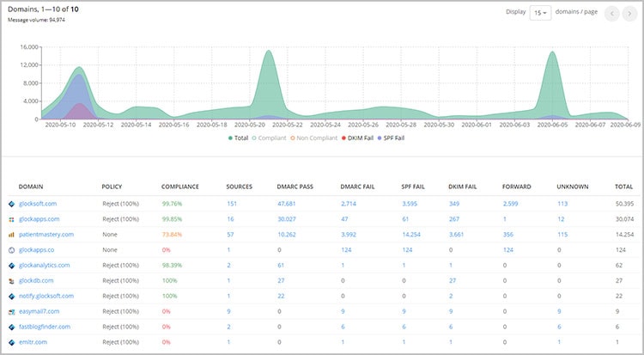Click glockanalytics.com compliance value 98.39%
Viewport: 644px width, 355px height.
click(x=172, y=266)
